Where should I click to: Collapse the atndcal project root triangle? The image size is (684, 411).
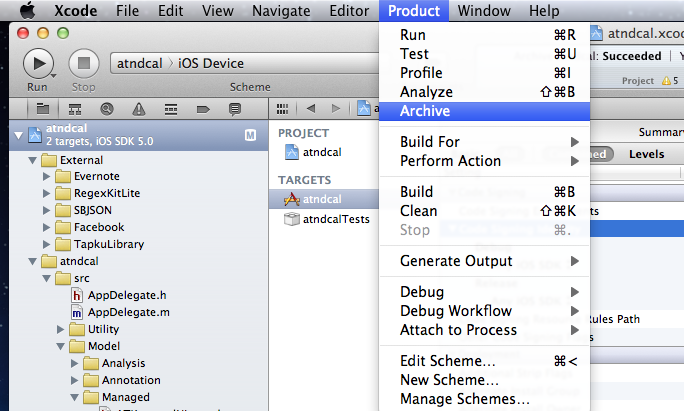click(x=18, y=135)
